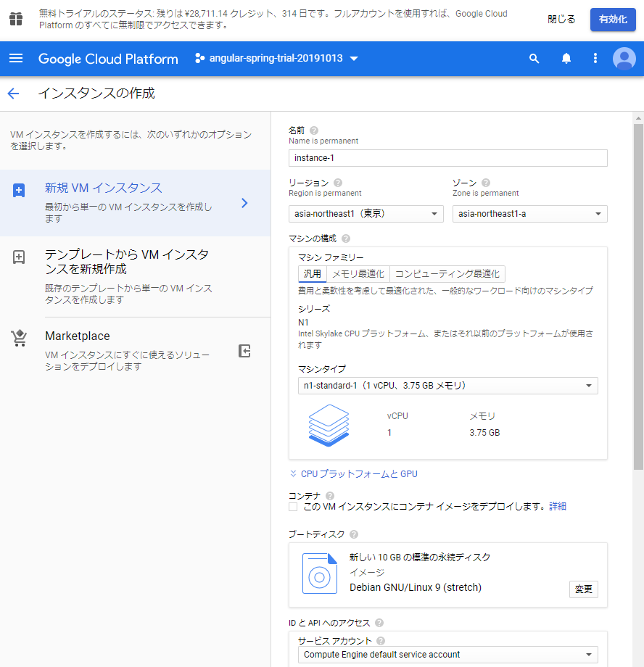Select the Marketplace option
The height and width of the screenshot is (667, 644).
coord(136,350)
